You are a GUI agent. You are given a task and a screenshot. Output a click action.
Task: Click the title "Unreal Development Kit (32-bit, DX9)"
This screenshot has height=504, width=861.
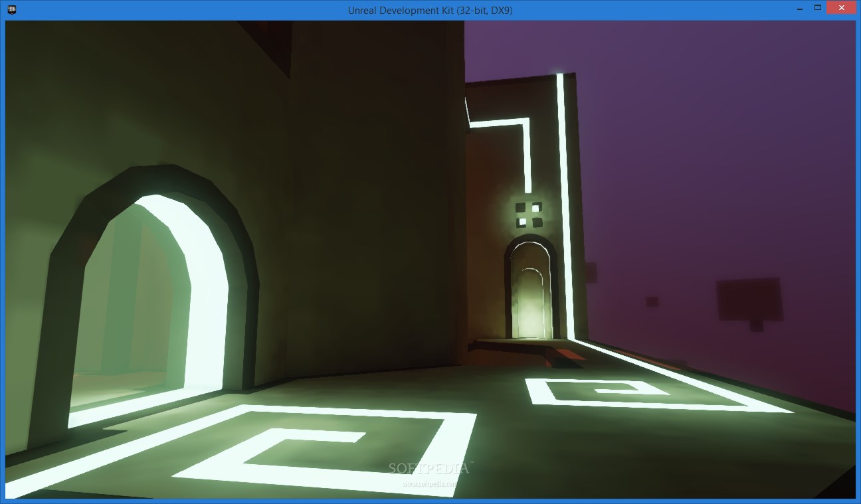coord(430,10)
